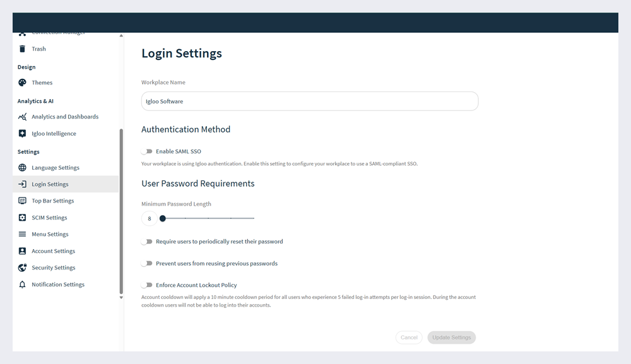The height and width of the screenshot is (364, 631).
Task: Click the Igloo Intelligence icon
Action: coord(23,133)
